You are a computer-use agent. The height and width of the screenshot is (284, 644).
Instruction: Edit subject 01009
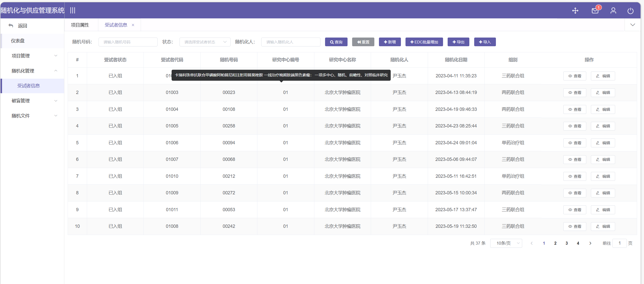603,193
